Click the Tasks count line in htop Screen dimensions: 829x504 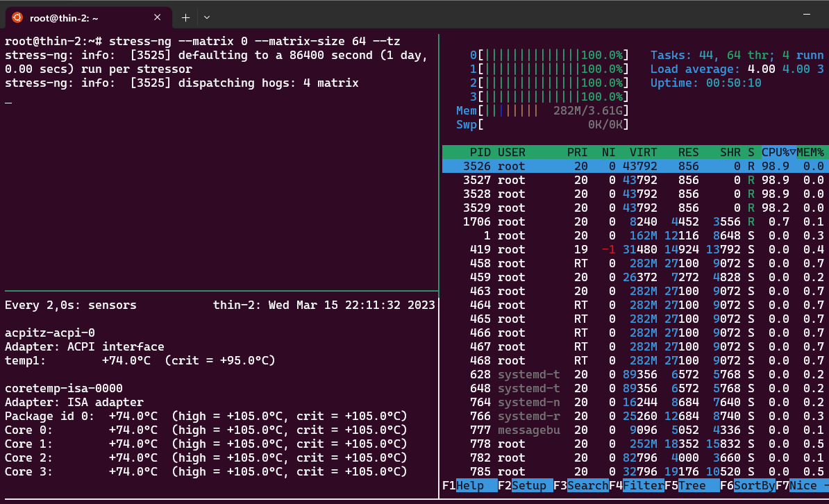(737, 55)
